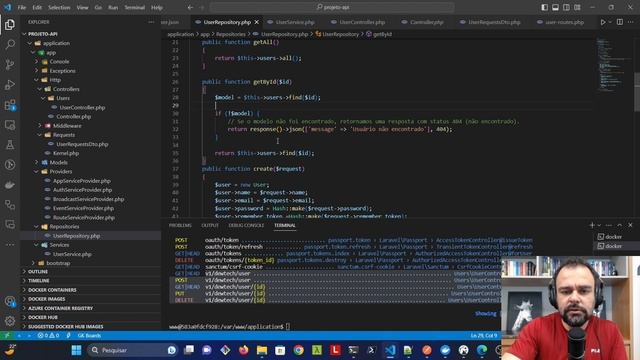Open terminal panel More Actions ellipsis
The width and height of the screenshot is (640, 360).
click(x=609, y=225)
